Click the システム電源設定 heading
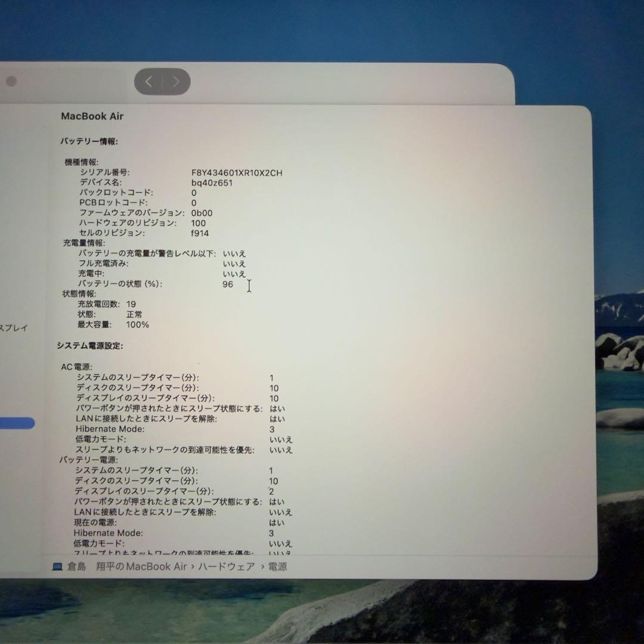The height and width of the screenshot is (644, 644). tap(90, 346)
